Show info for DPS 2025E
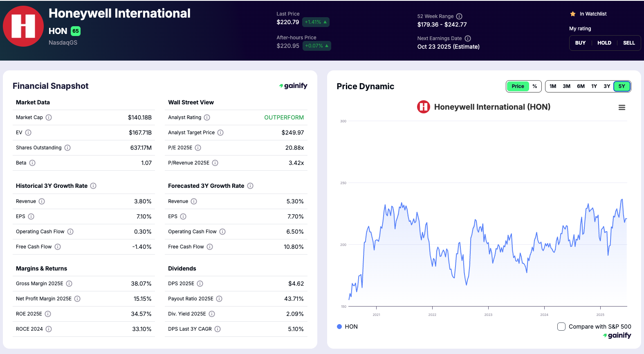This screenshot has width=644, height=354. tap(200, 284)
